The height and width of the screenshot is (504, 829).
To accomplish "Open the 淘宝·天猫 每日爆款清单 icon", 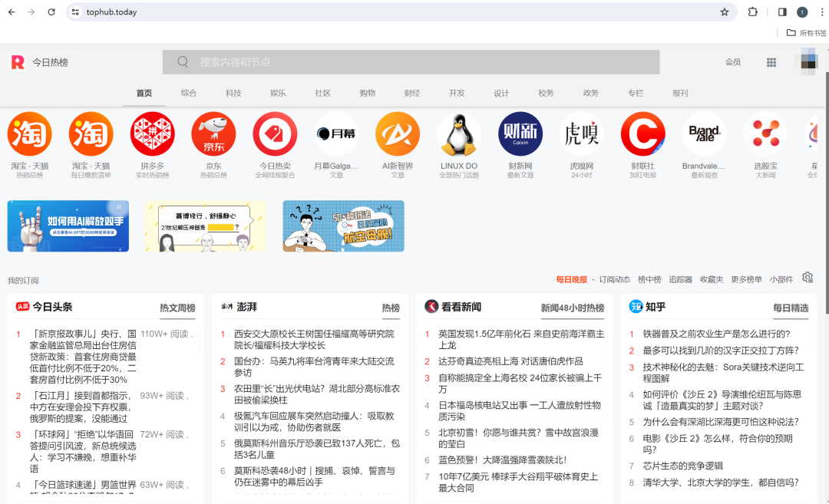I will pos(91,134).
